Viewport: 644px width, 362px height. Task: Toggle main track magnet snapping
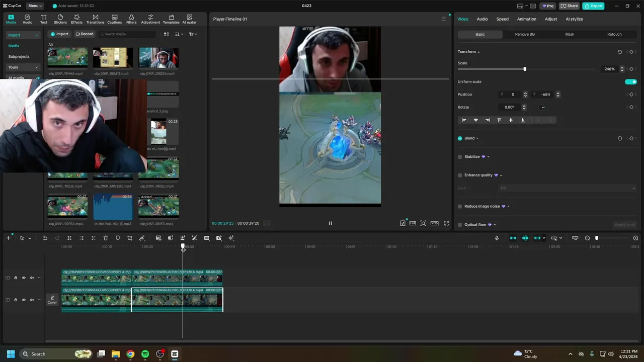[x=513, y=238]
